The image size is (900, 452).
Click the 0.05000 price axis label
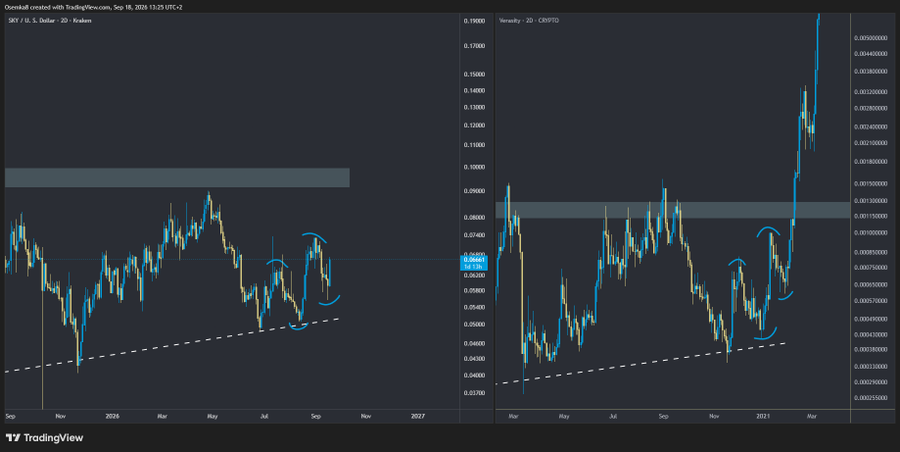474,324
